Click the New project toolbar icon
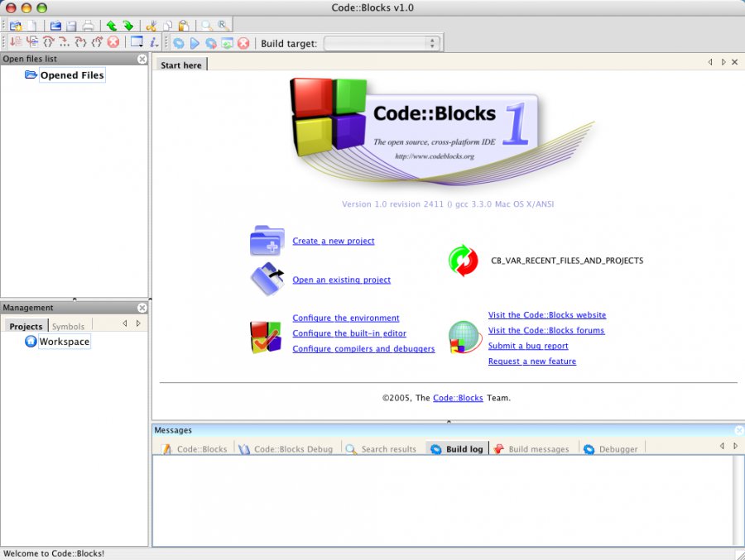 pyautogui.click(x=16, y=26)
